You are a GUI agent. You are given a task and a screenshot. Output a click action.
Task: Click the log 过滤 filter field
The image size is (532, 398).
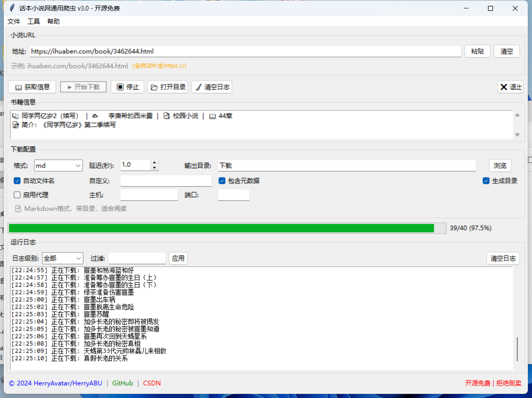coord(137,258)
